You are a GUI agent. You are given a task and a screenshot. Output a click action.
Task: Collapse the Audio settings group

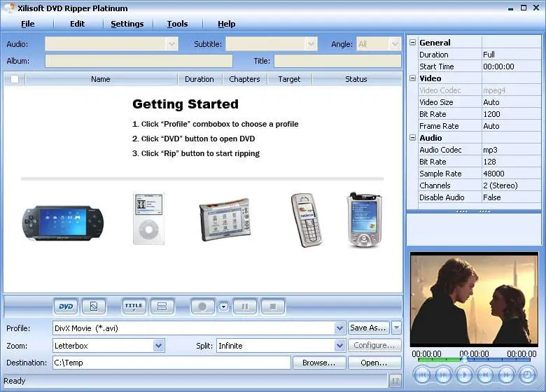[412, 137]
